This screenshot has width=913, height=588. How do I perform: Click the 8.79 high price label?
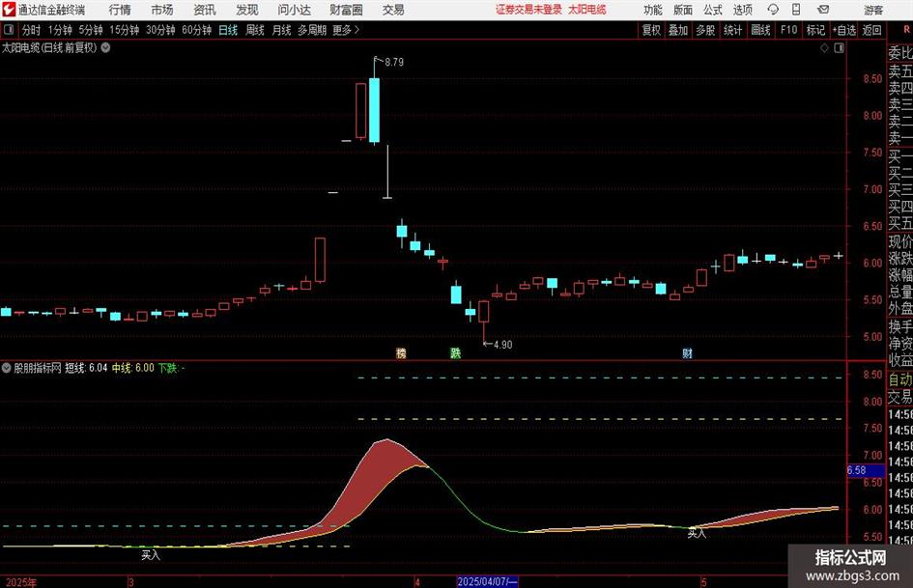[x=394, y=62]
